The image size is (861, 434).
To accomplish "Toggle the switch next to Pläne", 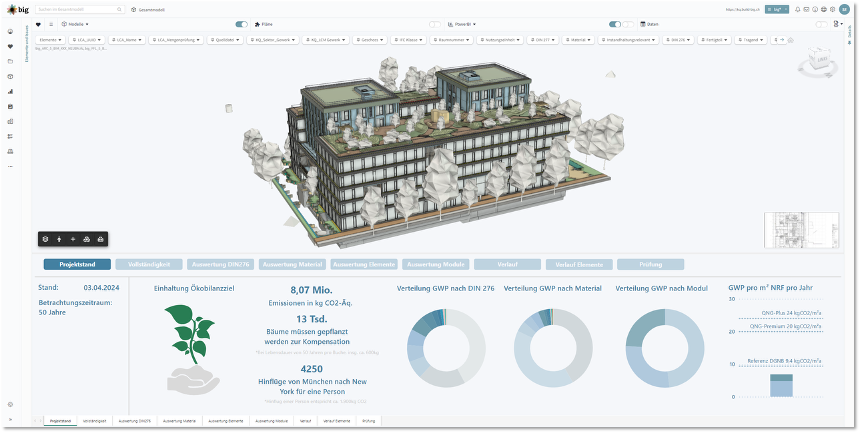I will (x=241, y=23).
